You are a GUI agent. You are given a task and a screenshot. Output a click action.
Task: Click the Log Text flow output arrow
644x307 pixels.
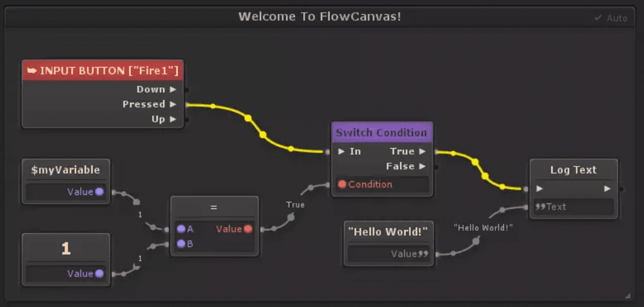pos(607,189)
